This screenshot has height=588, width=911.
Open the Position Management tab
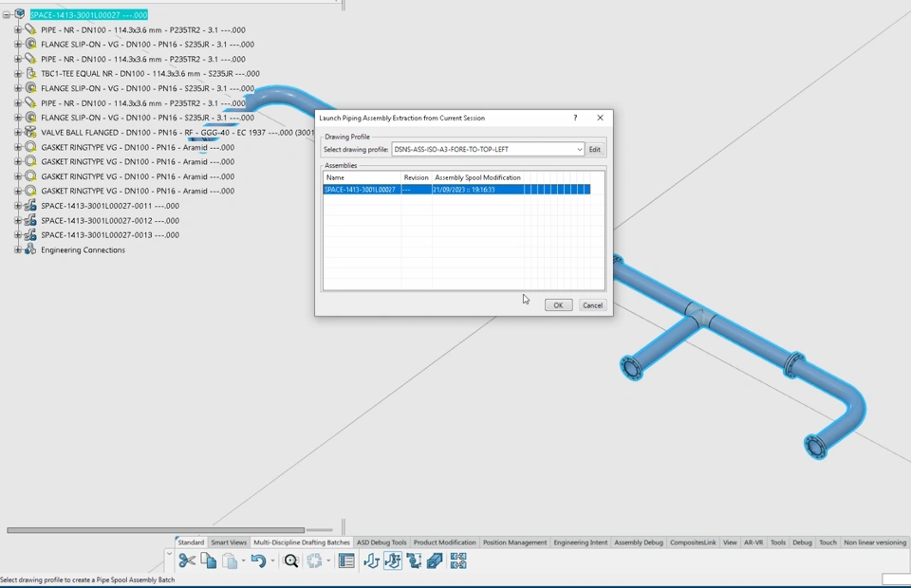point(514,542)
